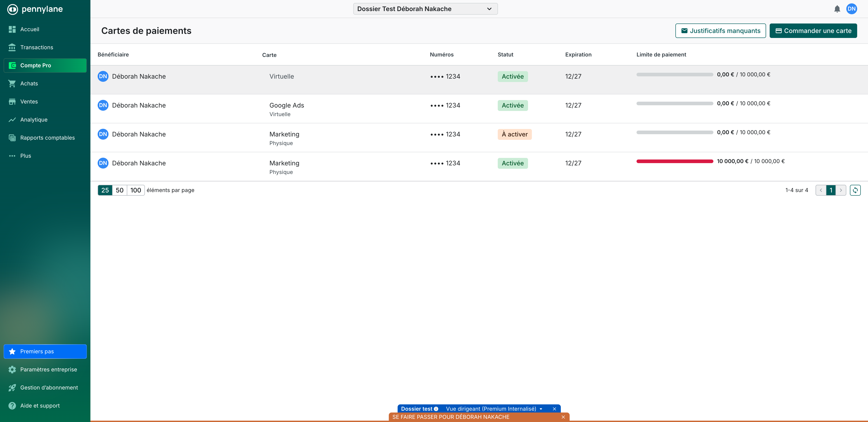Click the Paramètres entreprise gear icon
The image size is (868, 422).
(x=12, y=369)
